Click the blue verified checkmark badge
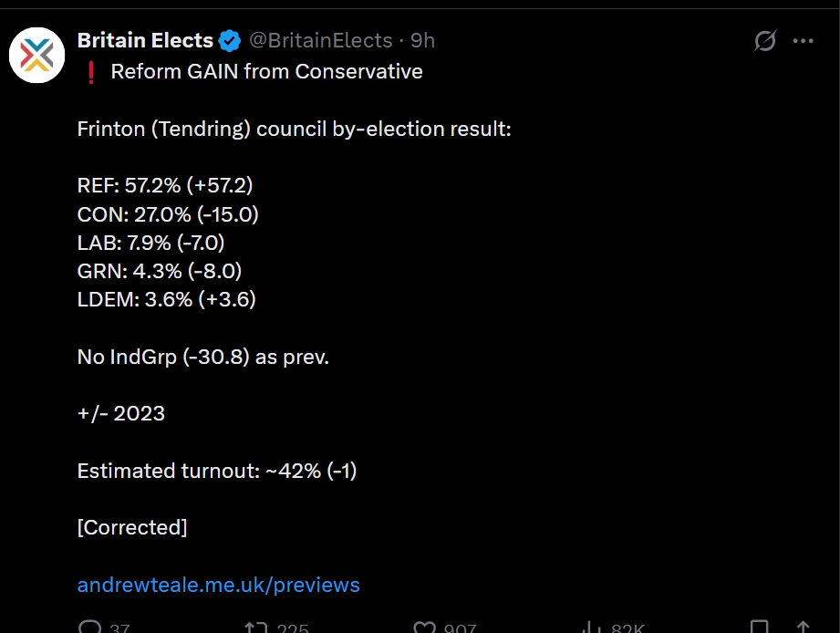This screenshot has height=633, width=840. tap(230, 41)
